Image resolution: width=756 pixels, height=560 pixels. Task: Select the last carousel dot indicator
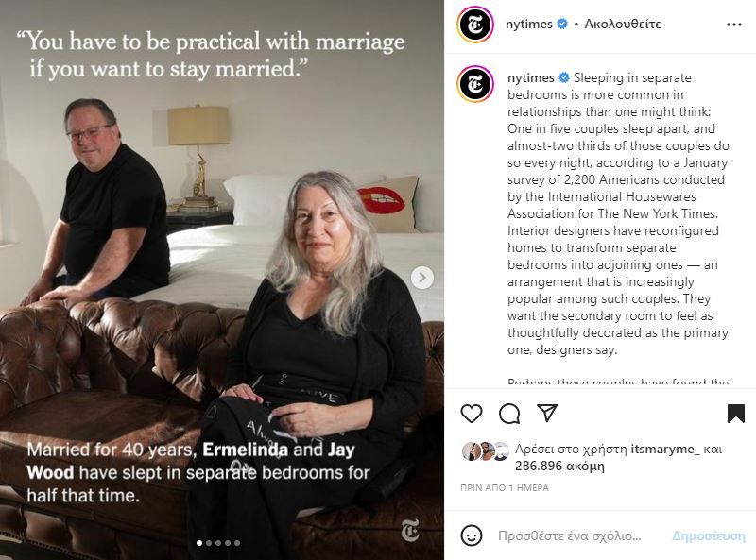tap(237, 543)
